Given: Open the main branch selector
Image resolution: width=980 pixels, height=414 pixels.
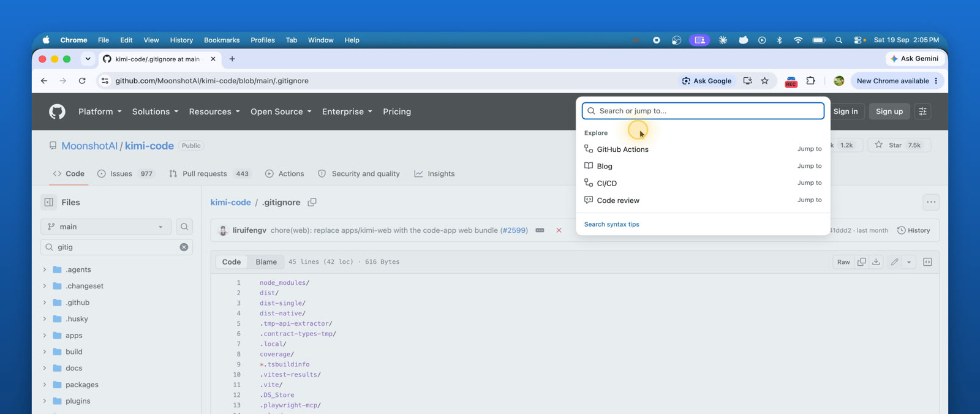Looking at the screenshot, I should [105, 227].
